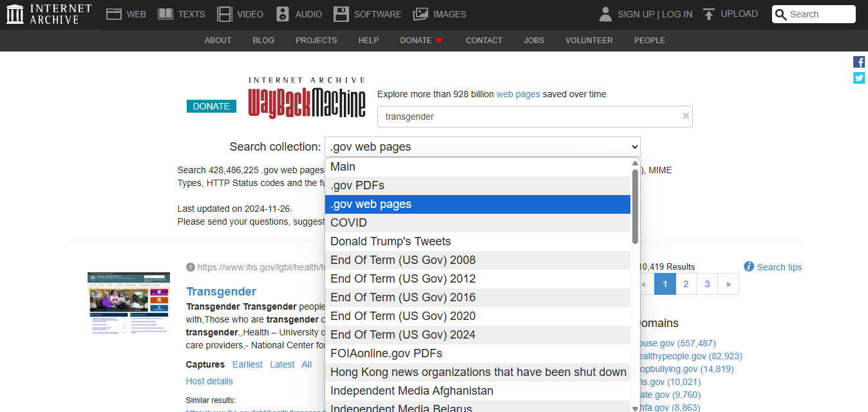Open the Audio section in top bar
The height and width of the screenshot is (412, 868).
pyautogui.click(x=299, y=14)
